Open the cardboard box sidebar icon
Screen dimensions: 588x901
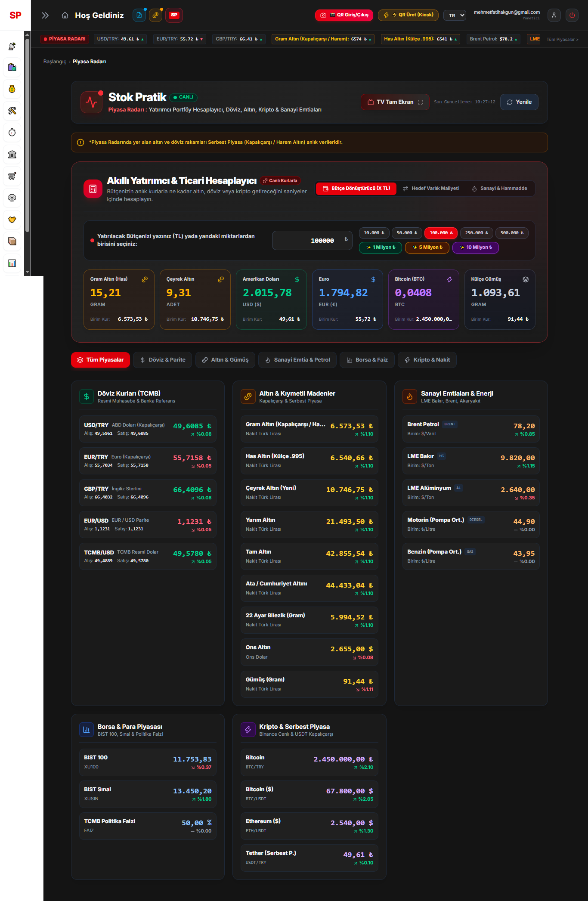point(12,241)
